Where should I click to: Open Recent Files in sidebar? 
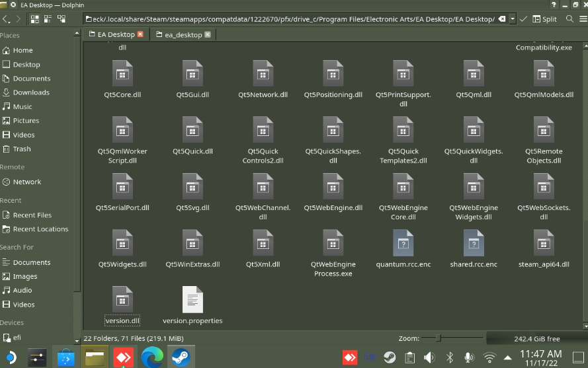[32, 215]
